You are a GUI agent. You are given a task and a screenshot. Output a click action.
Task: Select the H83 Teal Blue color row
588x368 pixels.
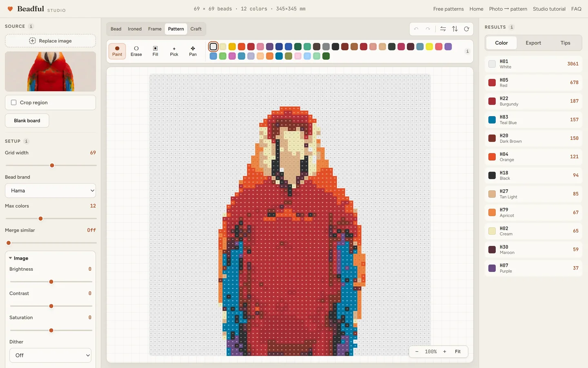[533, 120]
